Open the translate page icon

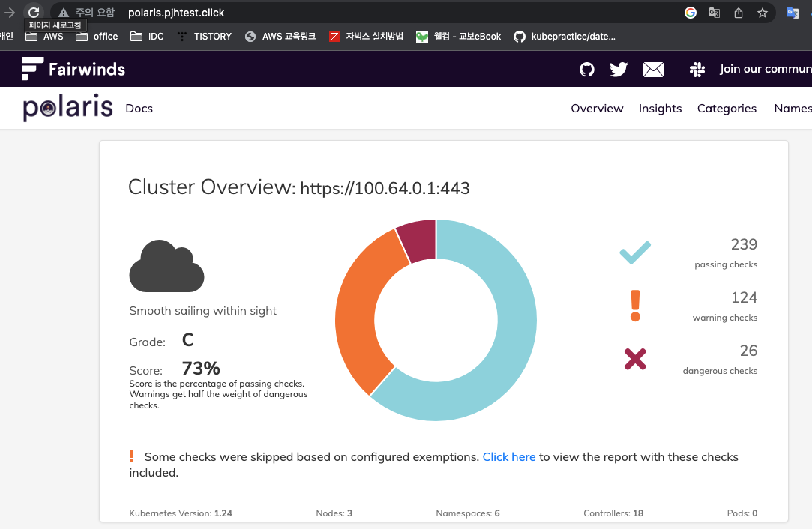tap(714, 13)
